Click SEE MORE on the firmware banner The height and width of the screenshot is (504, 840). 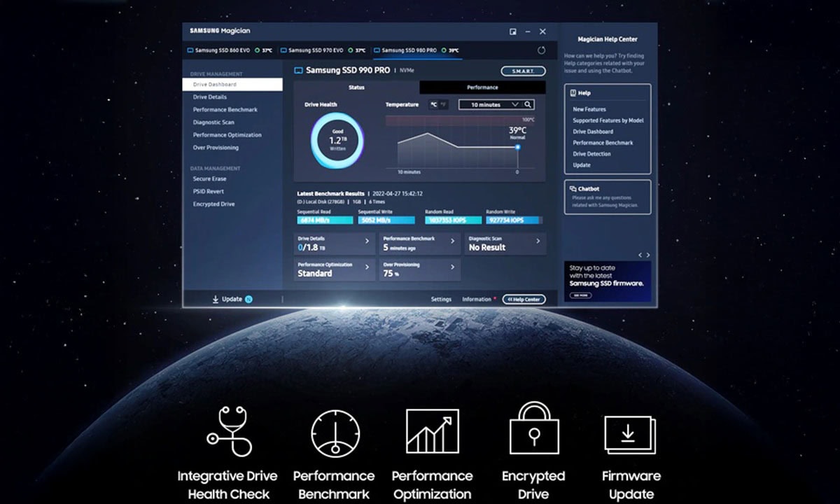[x=580, y=295]
